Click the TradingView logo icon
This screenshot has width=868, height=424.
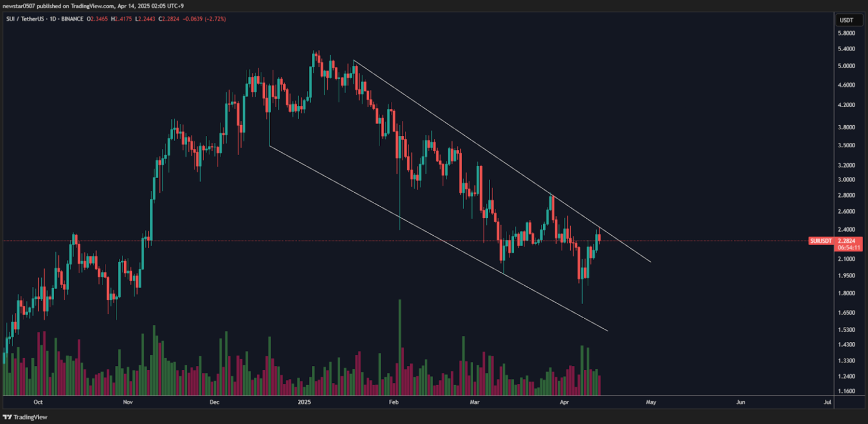pos(7,417)
